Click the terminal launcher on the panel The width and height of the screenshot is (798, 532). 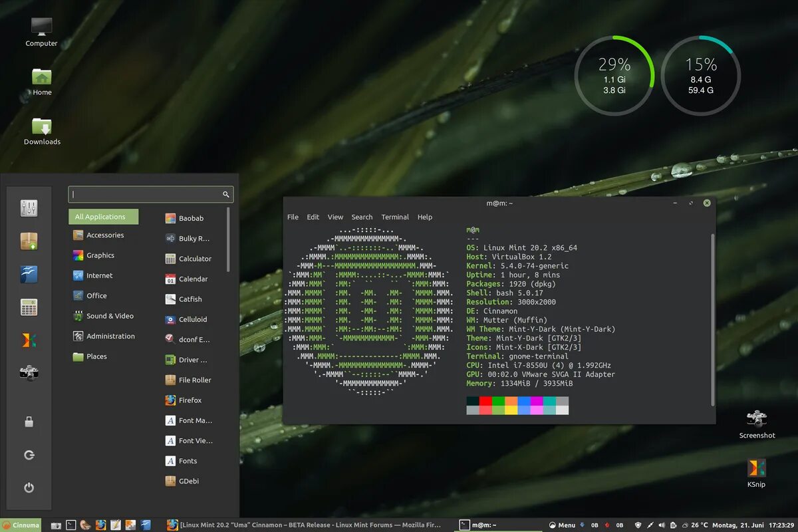click(71, 525)
